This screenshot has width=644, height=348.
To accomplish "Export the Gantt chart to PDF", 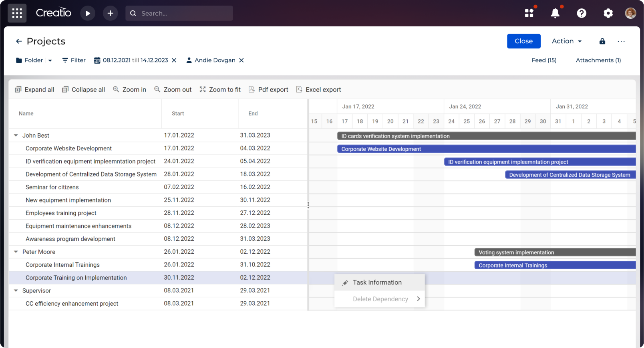I will pos(268,90).
